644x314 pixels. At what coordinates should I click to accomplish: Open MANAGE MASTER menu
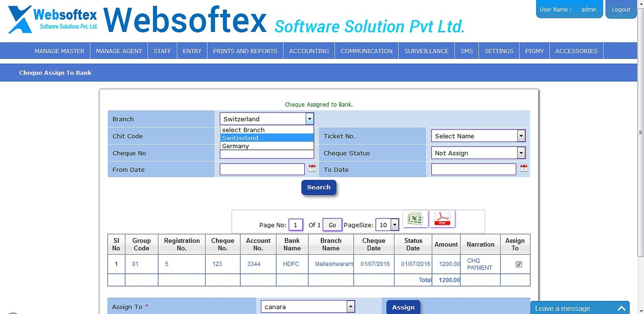click(60, 51)
